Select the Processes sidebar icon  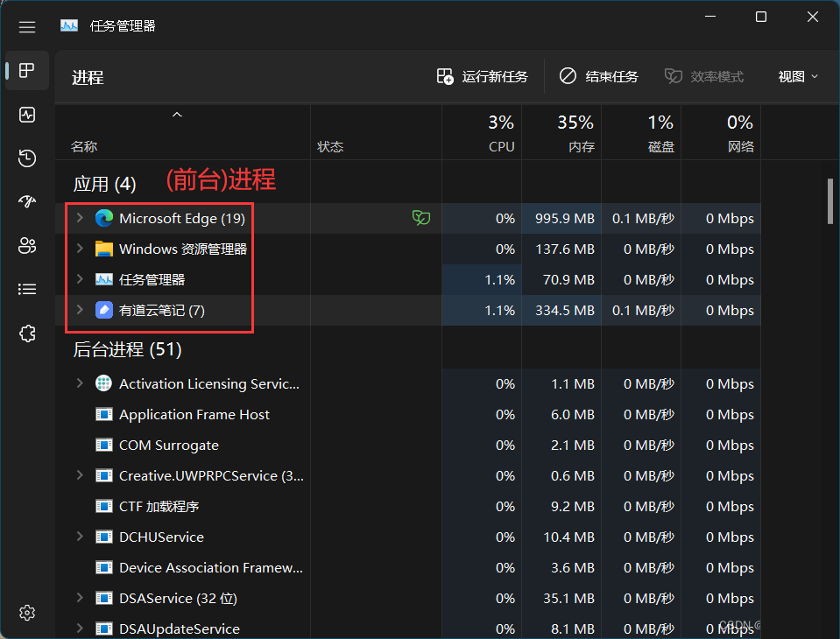(27, 70)
